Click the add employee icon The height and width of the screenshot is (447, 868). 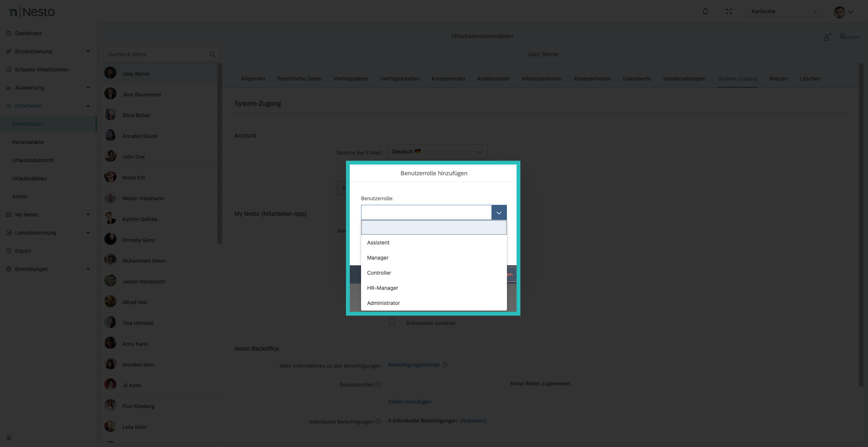point(828,37)
